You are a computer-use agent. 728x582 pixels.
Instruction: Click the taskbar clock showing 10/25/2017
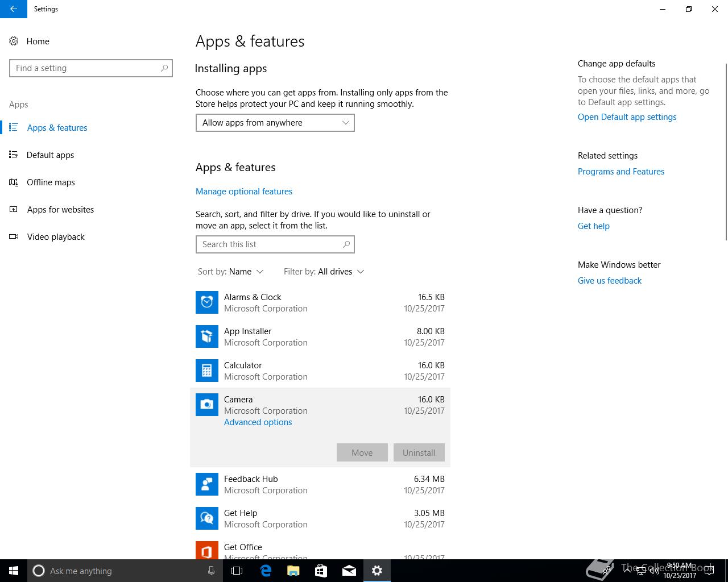point(680,571)
